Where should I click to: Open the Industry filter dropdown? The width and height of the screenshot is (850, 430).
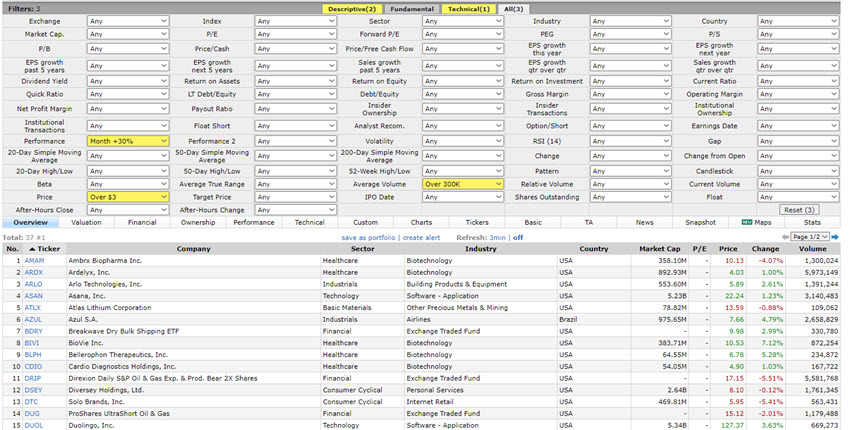click(x=630, y=21)
